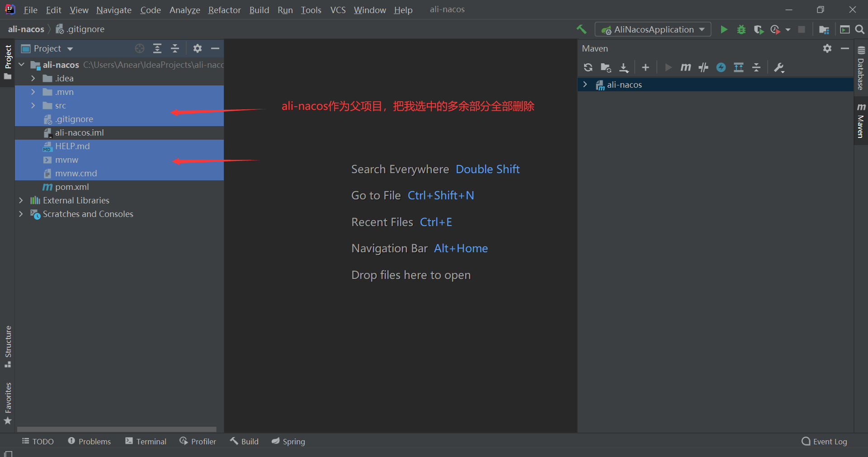Open the Event Log

click(x=825, y=441)
